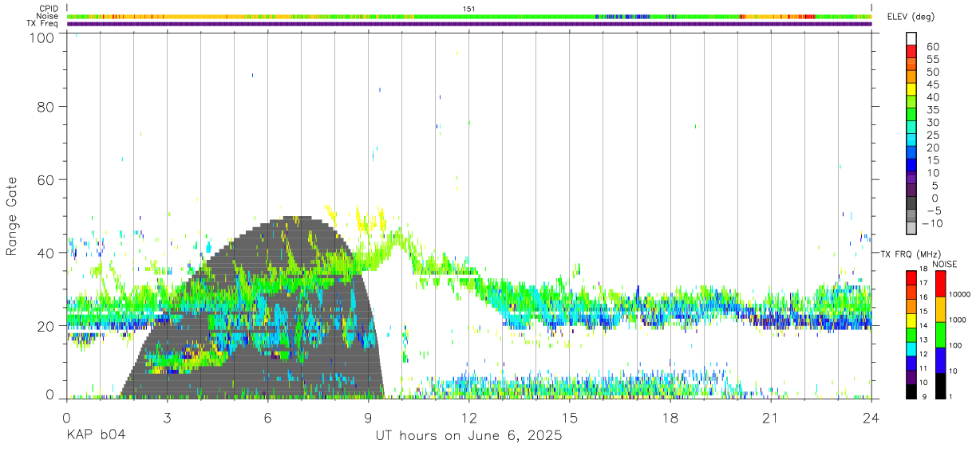Click the x-axis tick label '6'

(267, 419)
